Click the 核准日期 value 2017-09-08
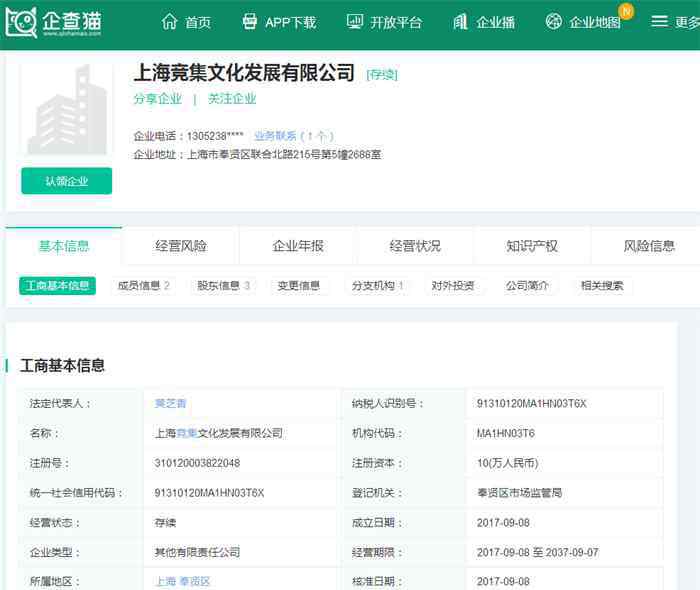 503,582
